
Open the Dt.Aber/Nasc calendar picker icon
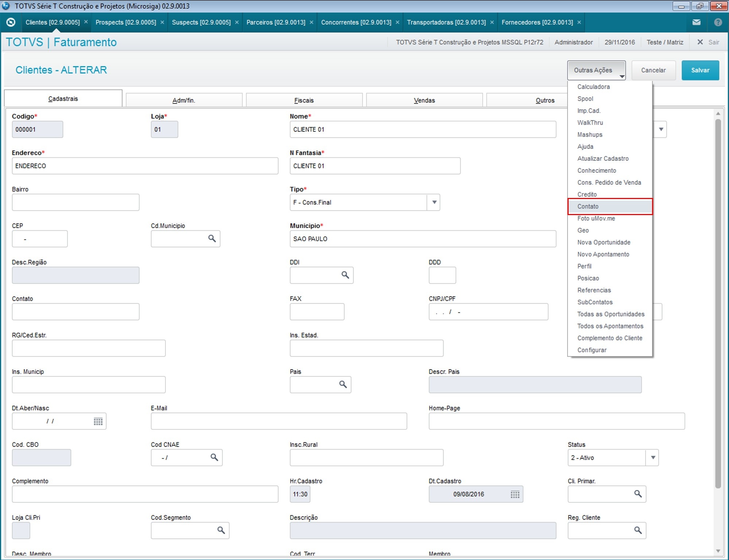98,421
